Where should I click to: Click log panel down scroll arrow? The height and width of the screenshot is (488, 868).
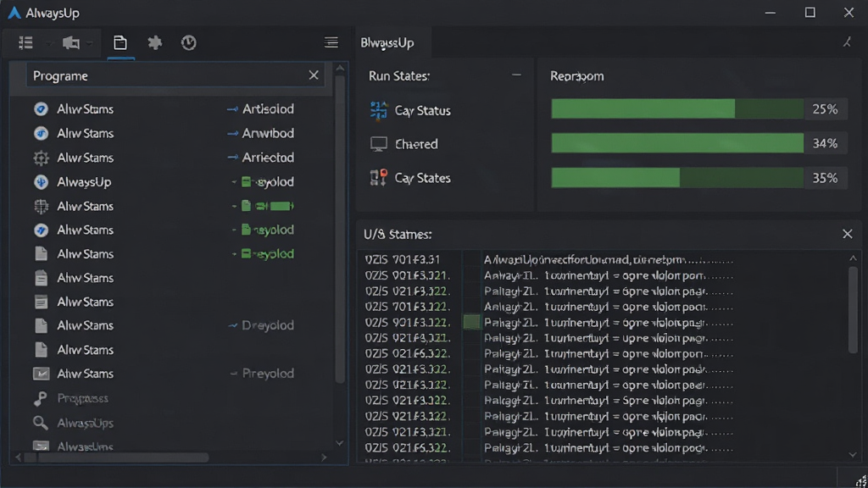[x=853, y=455]
